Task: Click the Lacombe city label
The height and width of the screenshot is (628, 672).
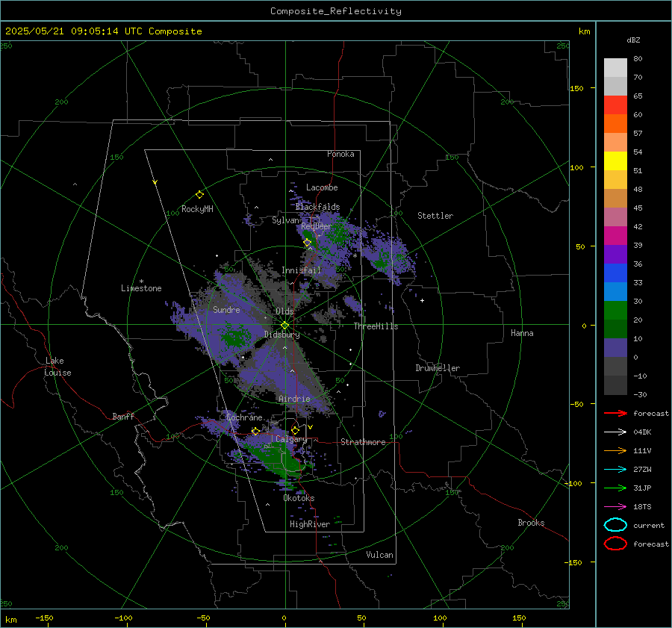Action: 322,187
